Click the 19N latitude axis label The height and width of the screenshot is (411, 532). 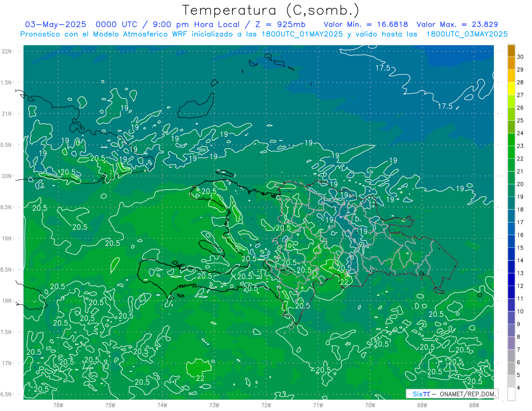pos(7,238)
